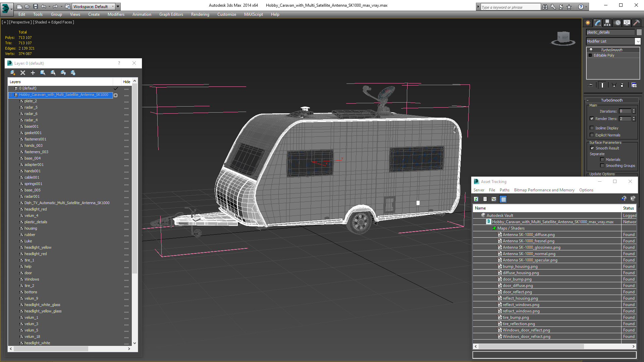This screenshot has height=362, width=644.
Task: Click the Project Folder icon in the quick toolbar
Action: 67,6
